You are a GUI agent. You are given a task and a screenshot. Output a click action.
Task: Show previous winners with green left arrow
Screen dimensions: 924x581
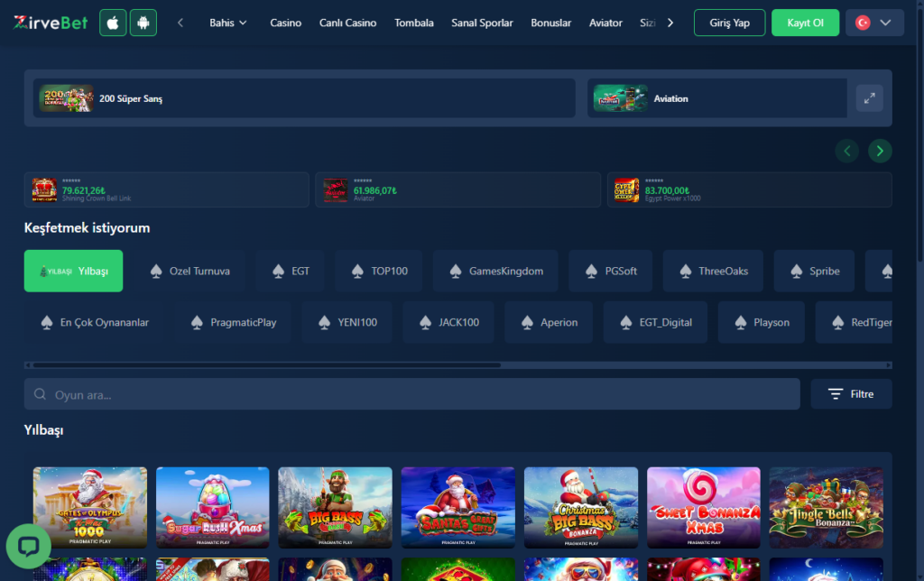coord(846,151)
